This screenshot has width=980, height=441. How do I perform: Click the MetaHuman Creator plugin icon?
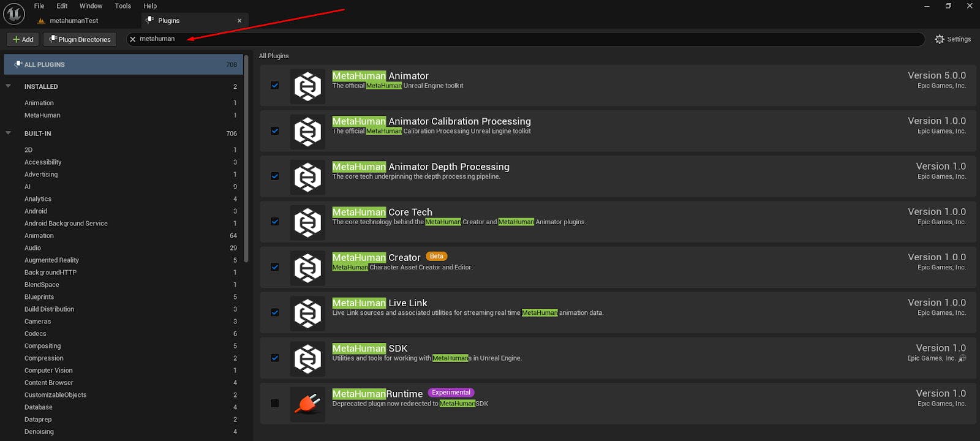(x=307, y=268)
